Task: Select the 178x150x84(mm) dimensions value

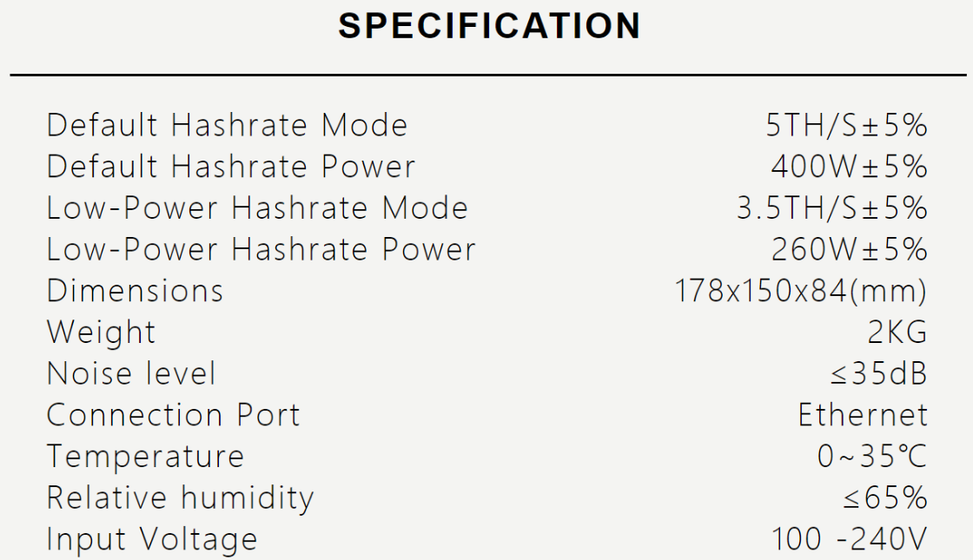Action: (x=801, y=291)
